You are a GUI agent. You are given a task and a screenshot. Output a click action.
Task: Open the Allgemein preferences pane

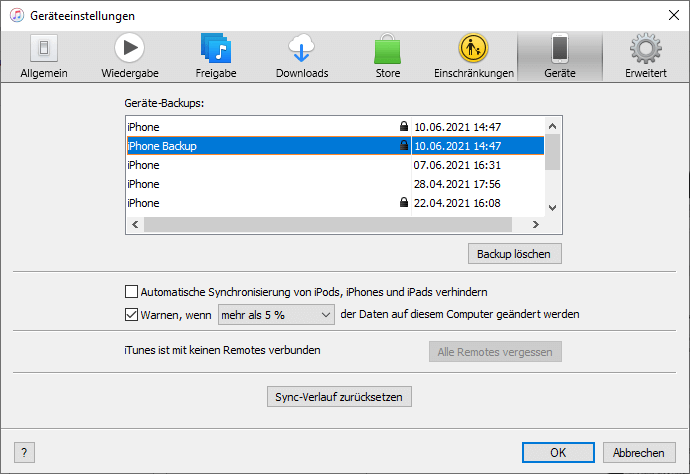[x=44, y=56]
